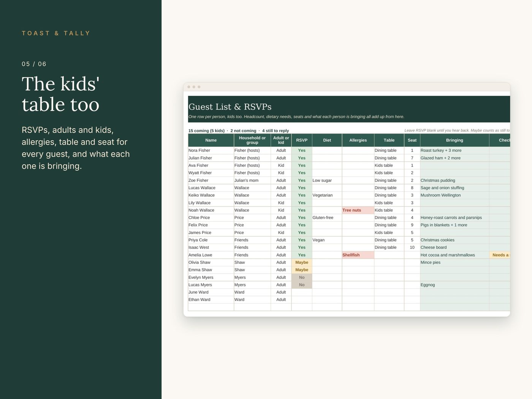
Task: Click the 'Keiko Wallace' name cell
Action: (211, 195)
